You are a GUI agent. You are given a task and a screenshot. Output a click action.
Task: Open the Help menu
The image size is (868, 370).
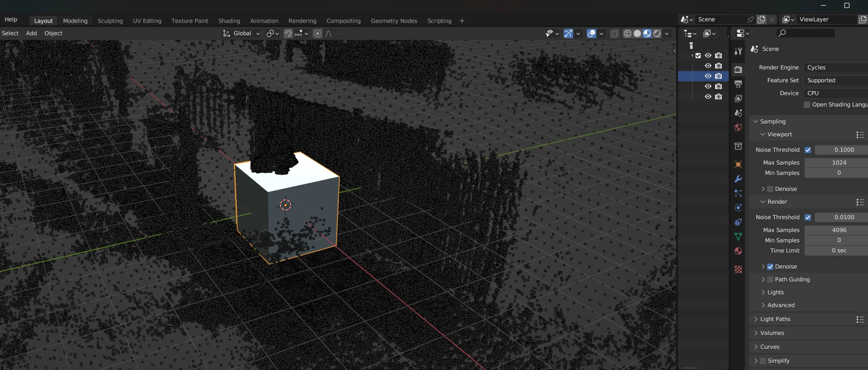(x=11, y=20)
